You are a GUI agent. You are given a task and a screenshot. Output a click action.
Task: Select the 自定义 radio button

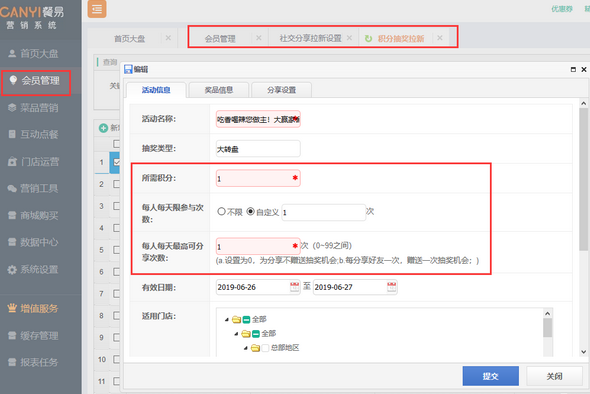(250, 211)
